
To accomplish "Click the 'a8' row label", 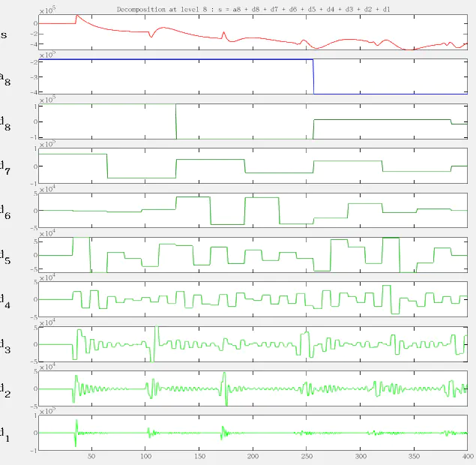I will click(x=4, y=79).
